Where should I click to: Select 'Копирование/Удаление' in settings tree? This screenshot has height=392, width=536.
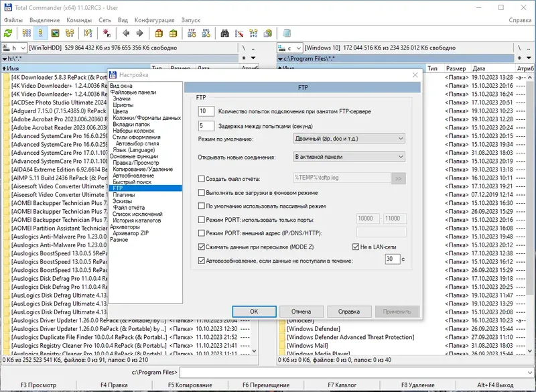click(143, 169)
